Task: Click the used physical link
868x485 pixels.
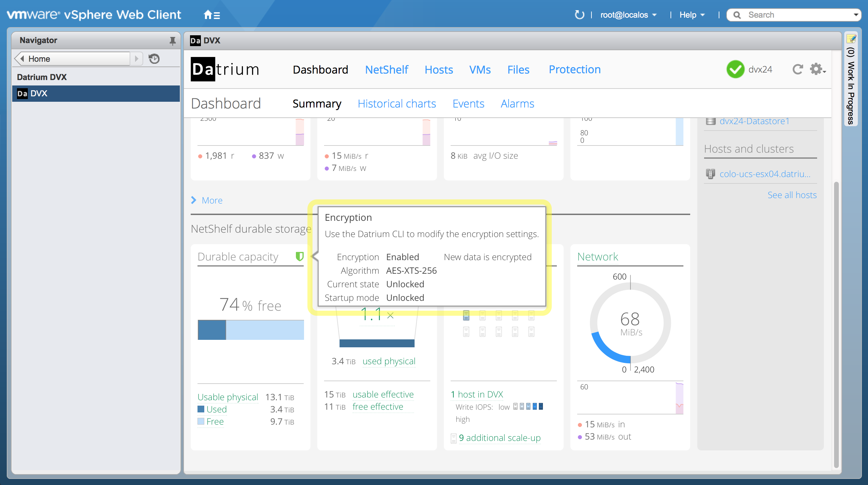Action: pos(389,361)
